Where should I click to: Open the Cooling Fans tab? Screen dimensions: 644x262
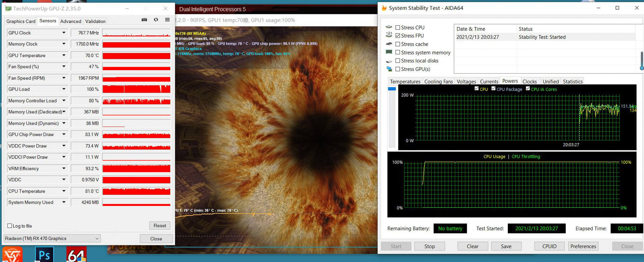coord(438,81)
